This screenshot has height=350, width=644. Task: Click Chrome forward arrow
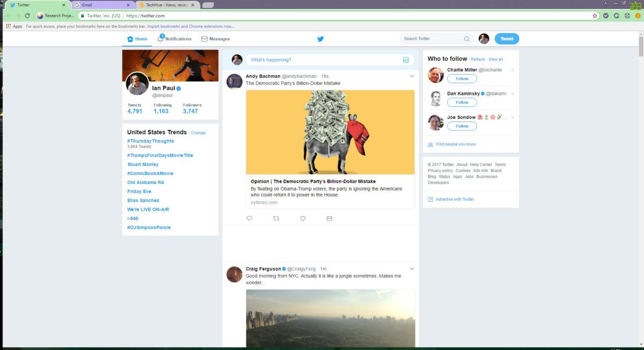18,16
